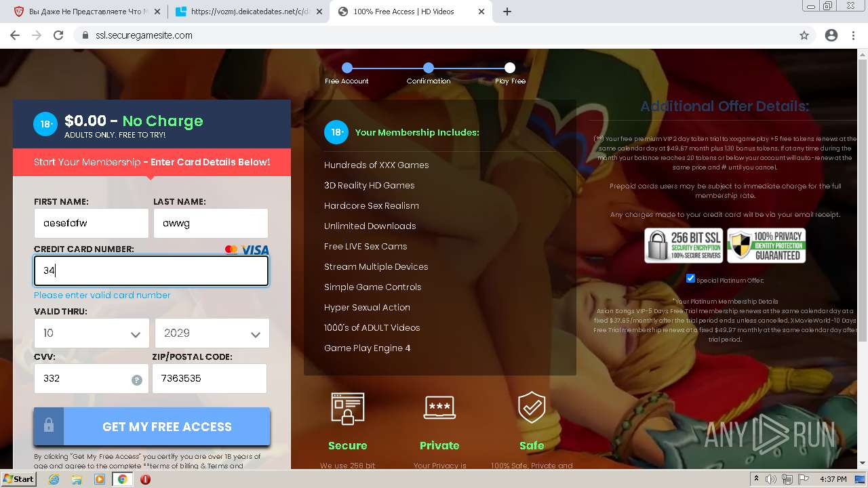Open the media player taskbar icon
868x488 pixels.
tap(100, 479)
